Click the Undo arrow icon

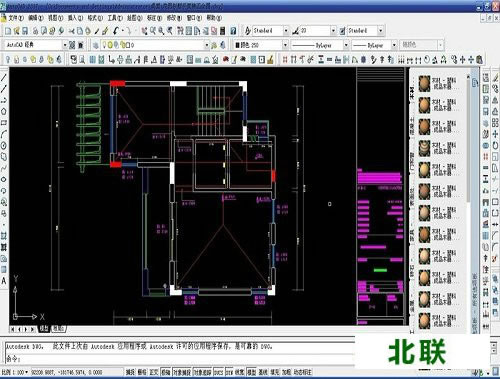click(x=115, y=31)
